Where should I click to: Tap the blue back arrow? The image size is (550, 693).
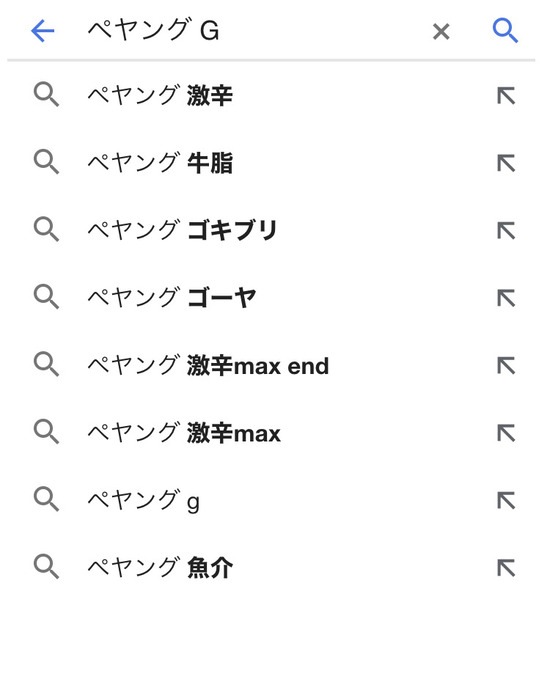coord(42,31)
